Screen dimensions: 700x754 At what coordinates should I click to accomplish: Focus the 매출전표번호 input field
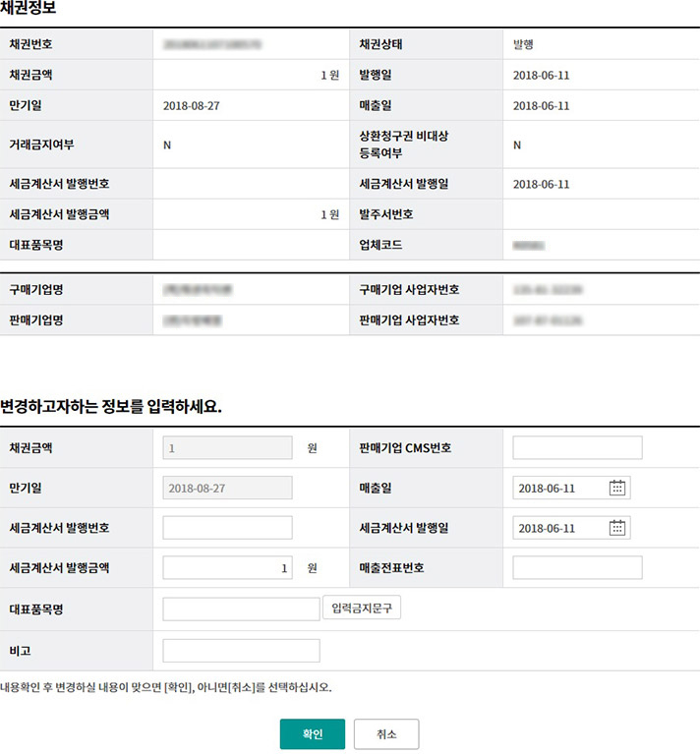577,568
